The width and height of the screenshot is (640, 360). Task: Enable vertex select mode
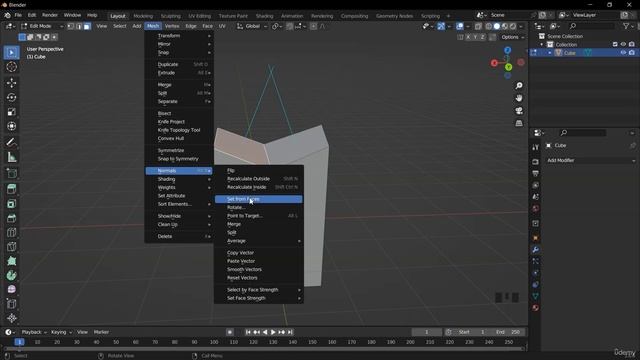(x=71, y=26)
